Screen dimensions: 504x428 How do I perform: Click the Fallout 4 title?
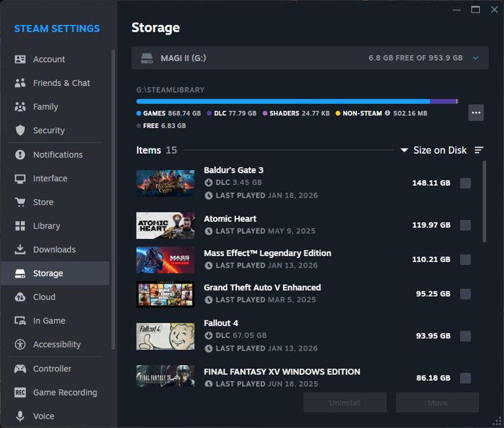click(221, 323)
